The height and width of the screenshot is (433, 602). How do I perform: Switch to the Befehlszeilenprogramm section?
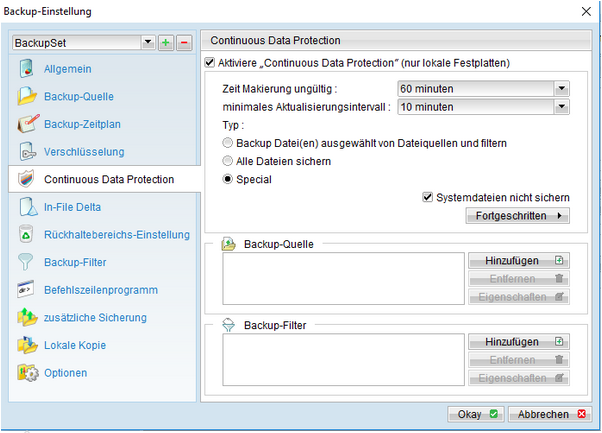(101, 290)
